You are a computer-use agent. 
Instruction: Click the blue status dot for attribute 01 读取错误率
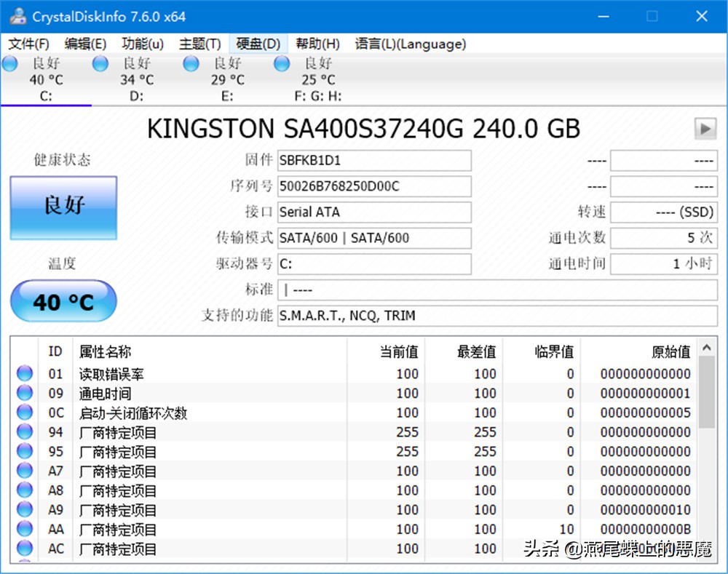(24, 373)
